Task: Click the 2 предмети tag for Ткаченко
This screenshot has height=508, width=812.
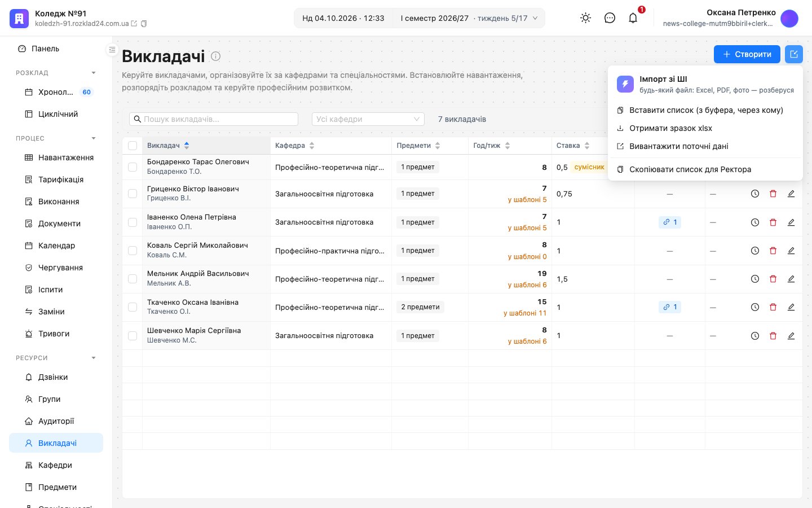Action: (x=420, y=307)
